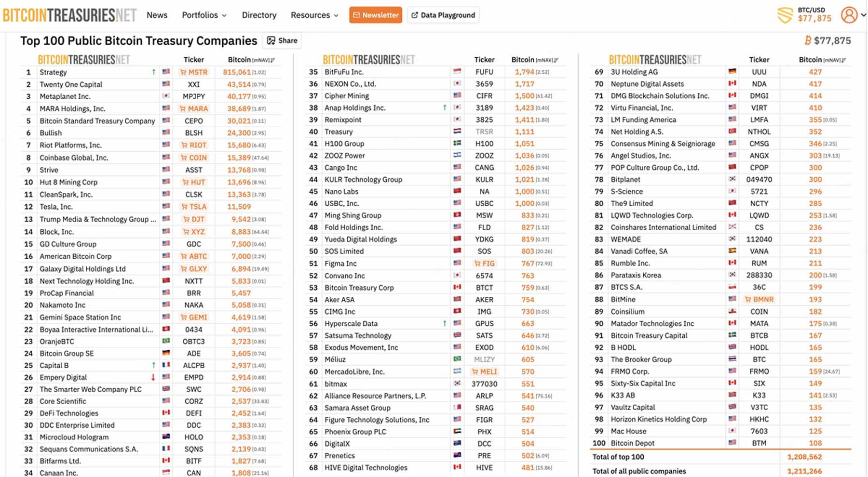This screenshot has width=868, height=477.
Task: Click the 049470 ticker for Bitplanet
Action: point(759,179)
